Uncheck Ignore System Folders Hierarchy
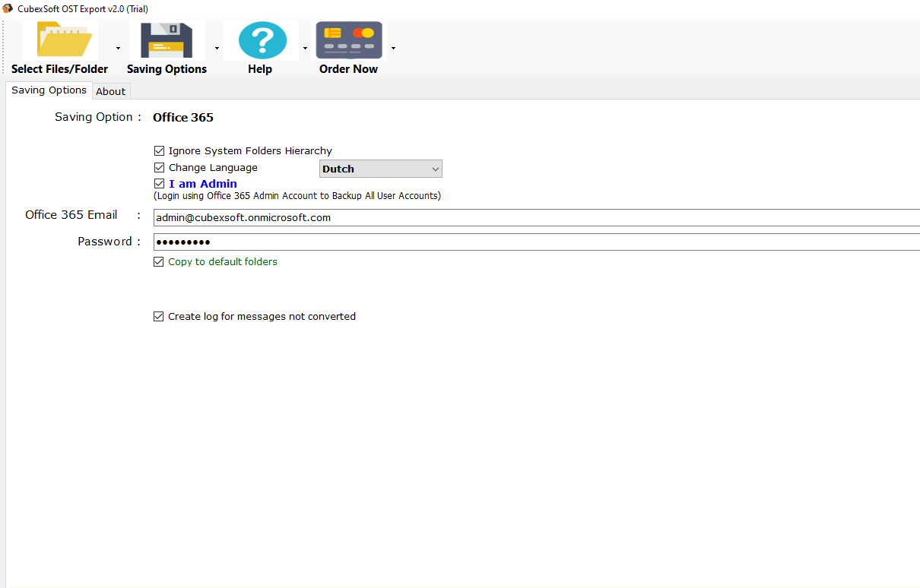This screenshot has height=588, width=920. click(159, 151)
